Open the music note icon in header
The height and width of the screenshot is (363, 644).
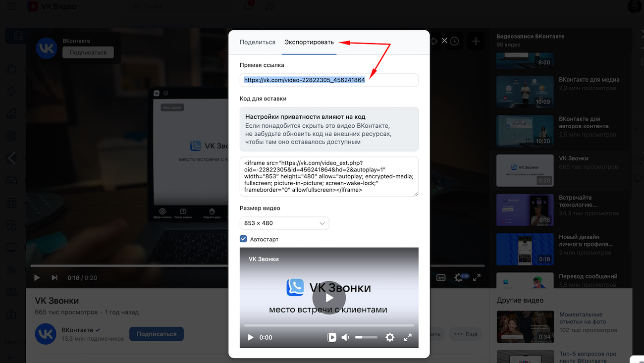[x=269, y=6]
